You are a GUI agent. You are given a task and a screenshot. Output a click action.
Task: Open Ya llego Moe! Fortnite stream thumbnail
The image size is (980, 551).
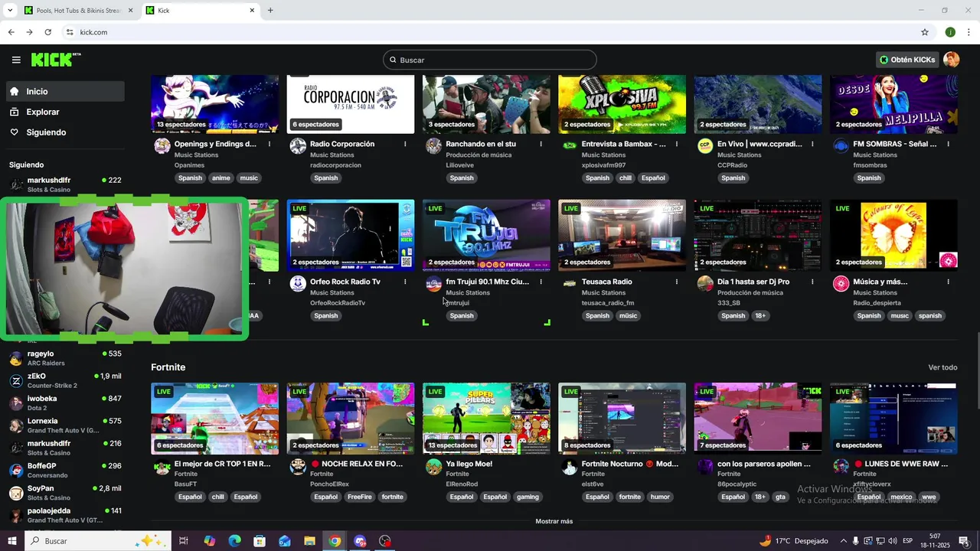486,418
